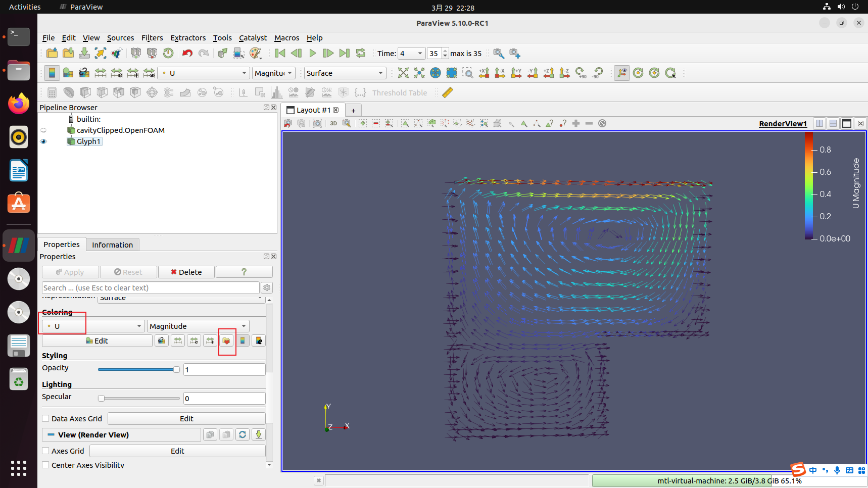
Task: Click the ruler measurement icon
Action: coord(447,92)
